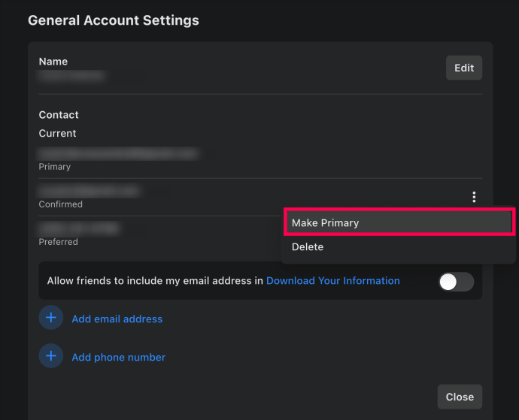This screenshot has height=420, width=519.
Task: Click the Preferred status label
Action: point(59,242)
